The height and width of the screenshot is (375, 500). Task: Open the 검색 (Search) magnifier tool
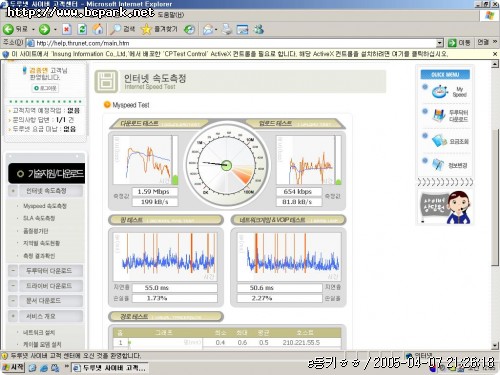pyautogui.click(x=122, y=29)
